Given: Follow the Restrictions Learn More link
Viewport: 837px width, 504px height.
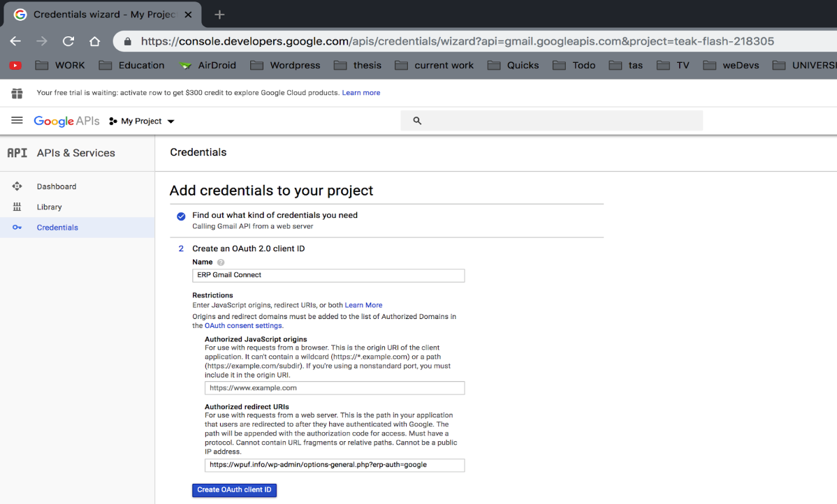Looking at the screenshot, I should [x=363, y=305].
